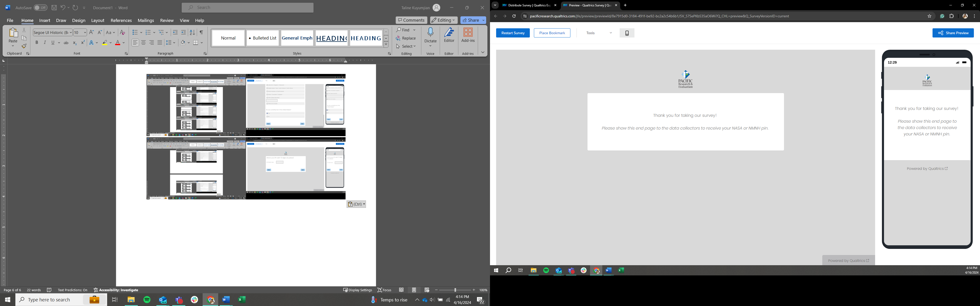Click the Clear All Formatting icon

(122, 32)
